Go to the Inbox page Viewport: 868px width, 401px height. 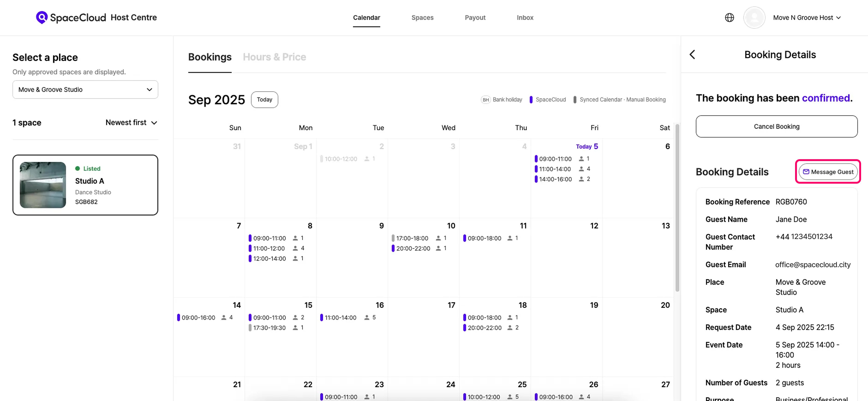(x=525, y=18)
